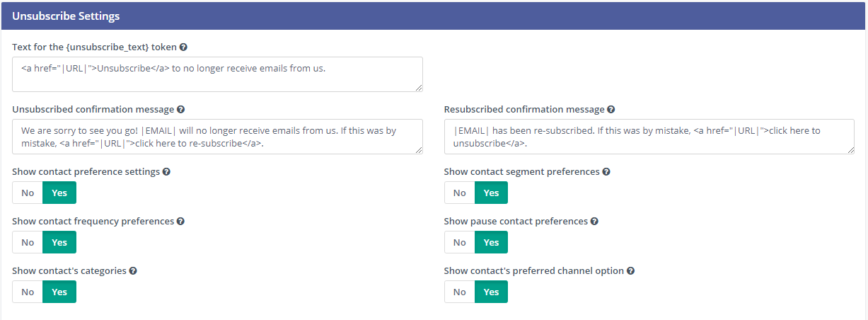The height and width of the screenshot is (320, 868).
Task: Click help icon for contact preference settings
Action: (166, 172)
